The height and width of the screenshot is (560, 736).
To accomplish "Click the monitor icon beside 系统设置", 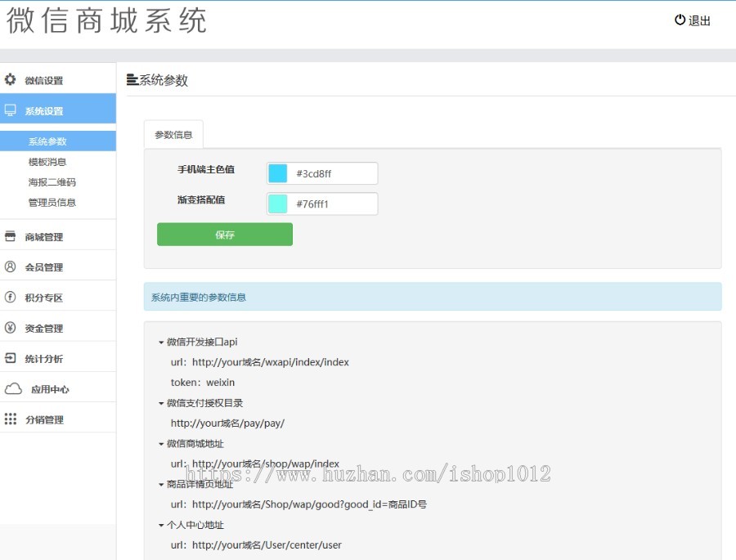I will tap(10, 110).
